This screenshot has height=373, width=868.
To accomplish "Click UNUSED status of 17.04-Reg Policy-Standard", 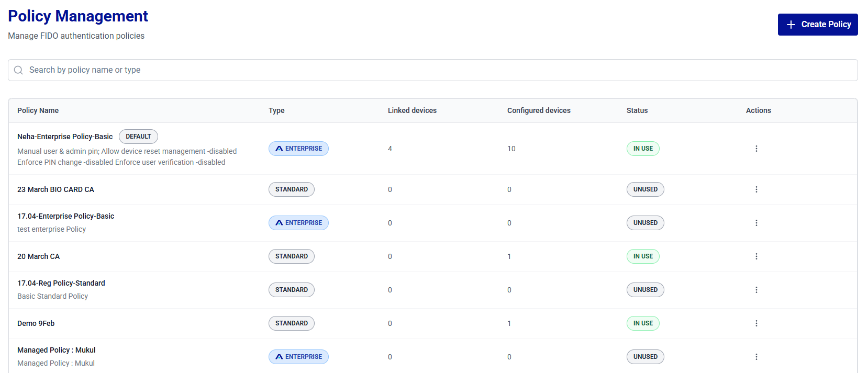I will click(646, 290).
